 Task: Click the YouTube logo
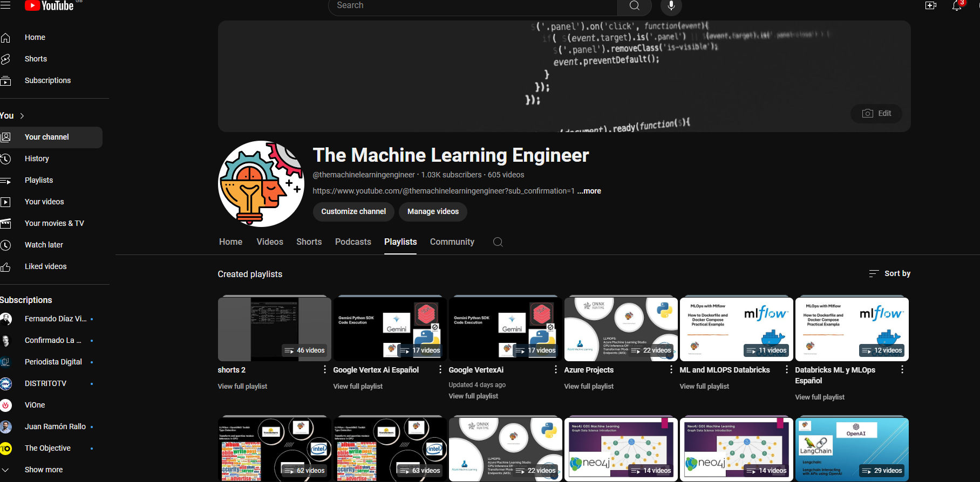pos(49,5)
